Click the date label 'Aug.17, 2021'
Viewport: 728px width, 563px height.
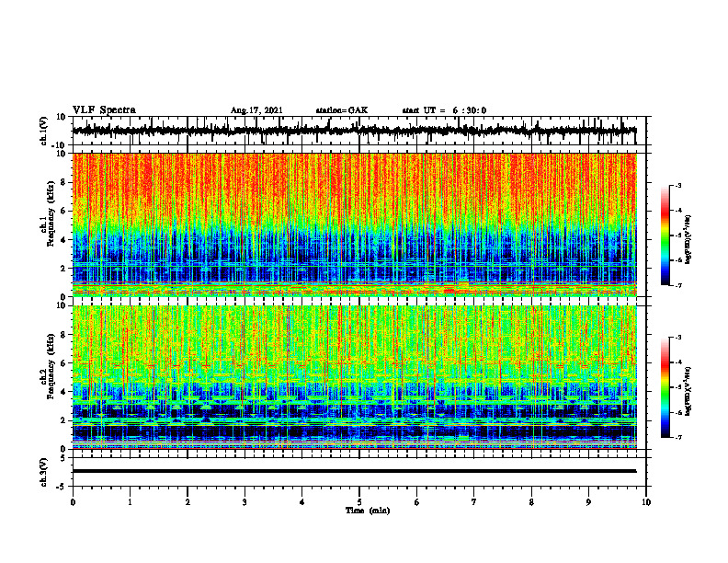[256, 110]
